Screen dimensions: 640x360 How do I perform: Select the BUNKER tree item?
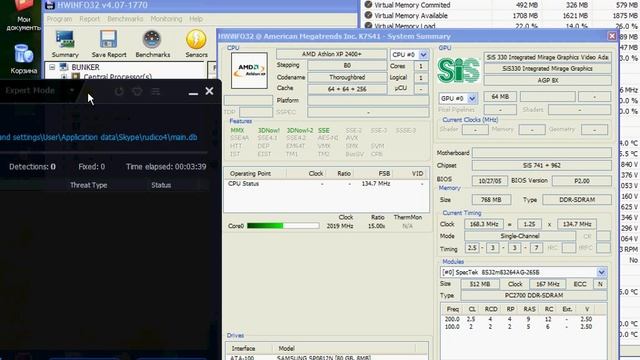click(85, 67)
